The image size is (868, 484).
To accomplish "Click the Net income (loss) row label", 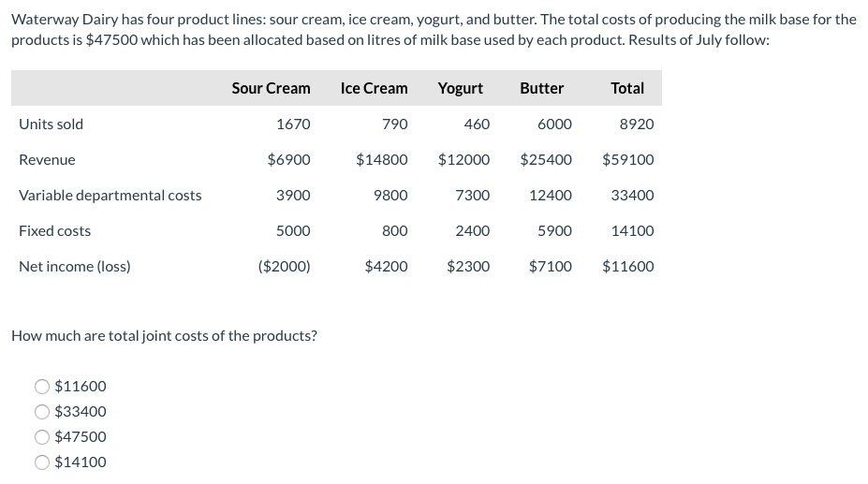I will click(x=75, y=267).
